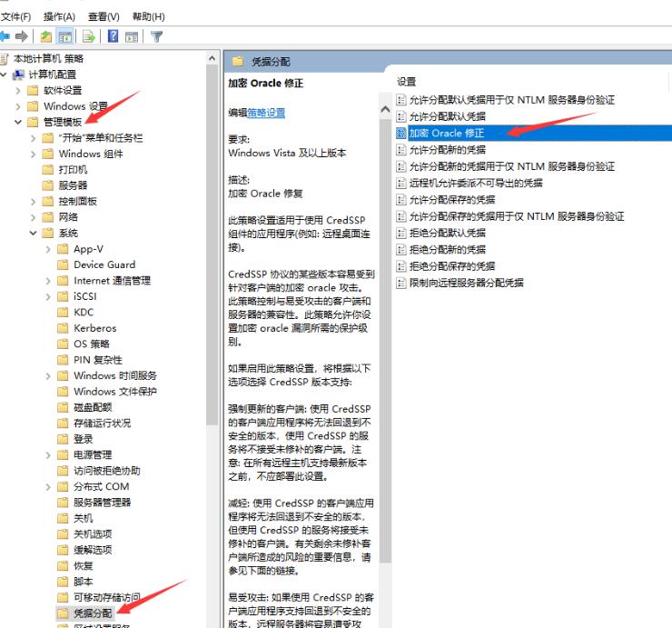
Task: Click the folder icon in 凭据分配 header
Action: point(238,61)
